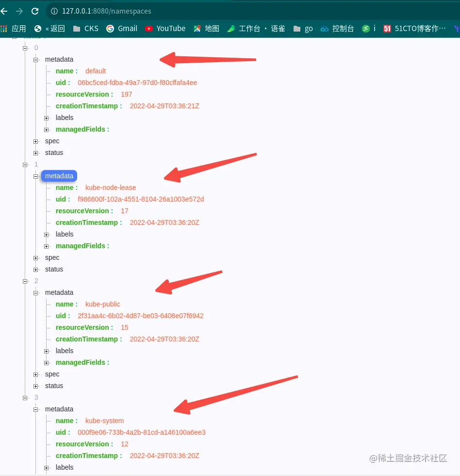This screenshot has width=460, height=476.
Task: Expand spec of item 1
Action: coord(36,258)
